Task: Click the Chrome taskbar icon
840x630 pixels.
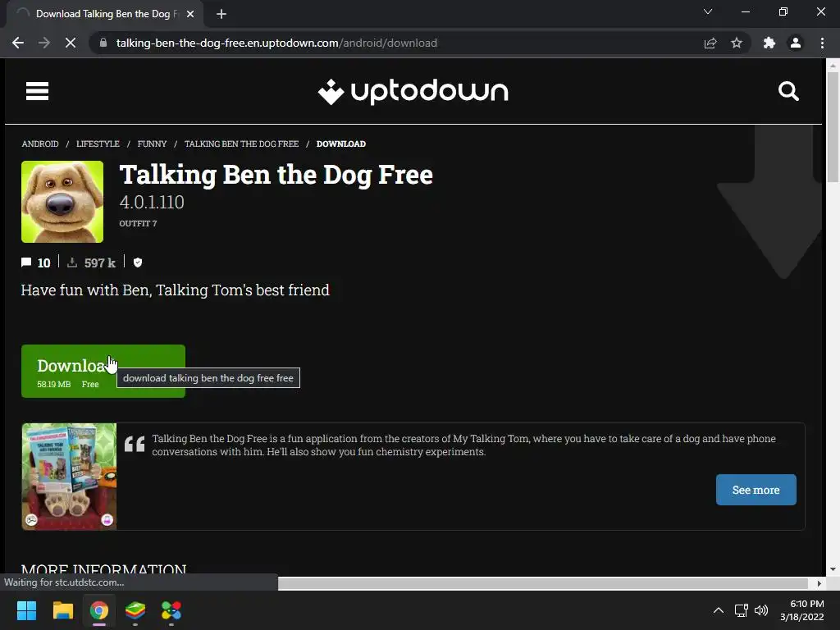Action: (99, 610)
